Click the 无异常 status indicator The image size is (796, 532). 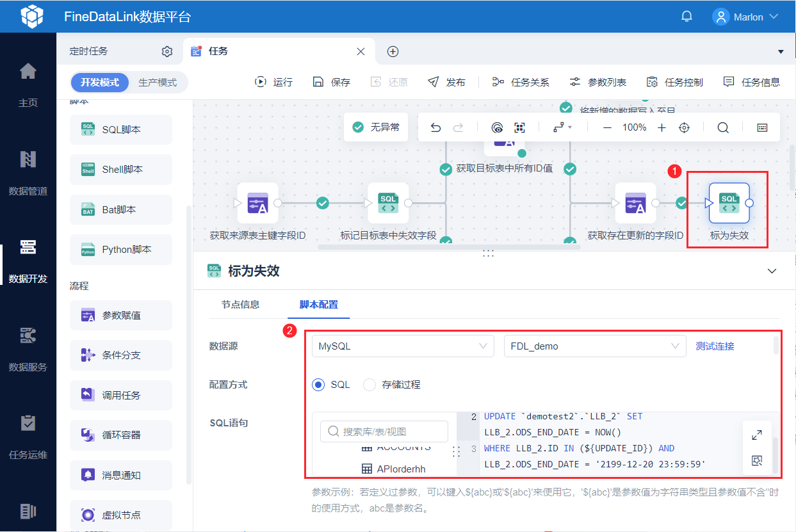click(x=376, y=127)
